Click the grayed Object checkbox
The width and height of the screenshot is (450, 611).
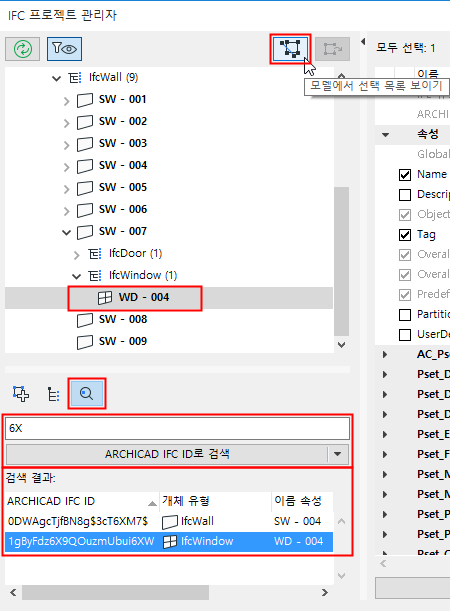click(405, 215)
